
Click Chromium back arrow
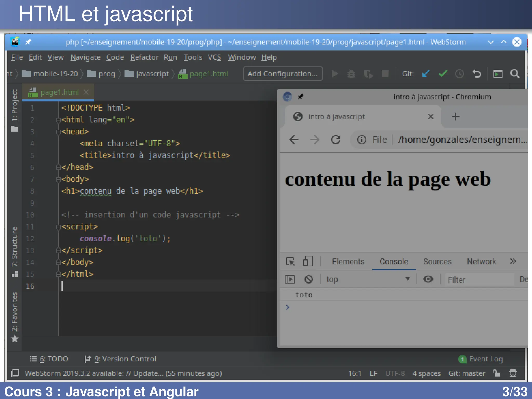click(294, 140)
